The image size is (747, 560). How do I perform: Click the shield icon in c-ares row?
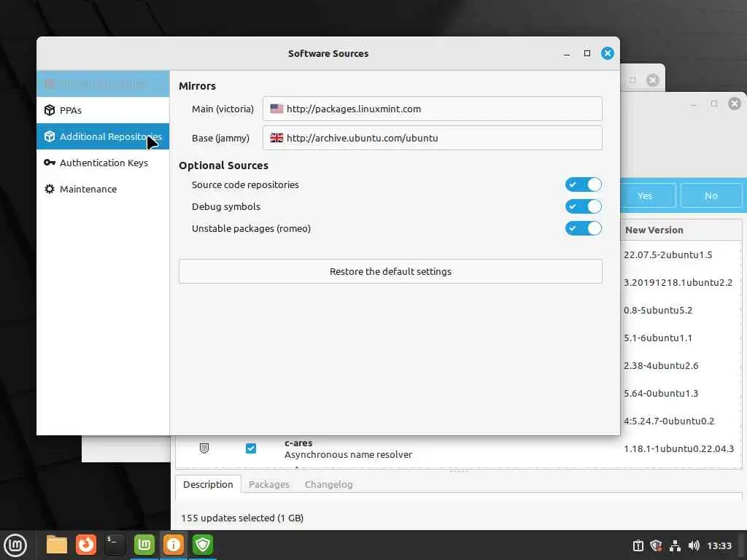point(204,448)
